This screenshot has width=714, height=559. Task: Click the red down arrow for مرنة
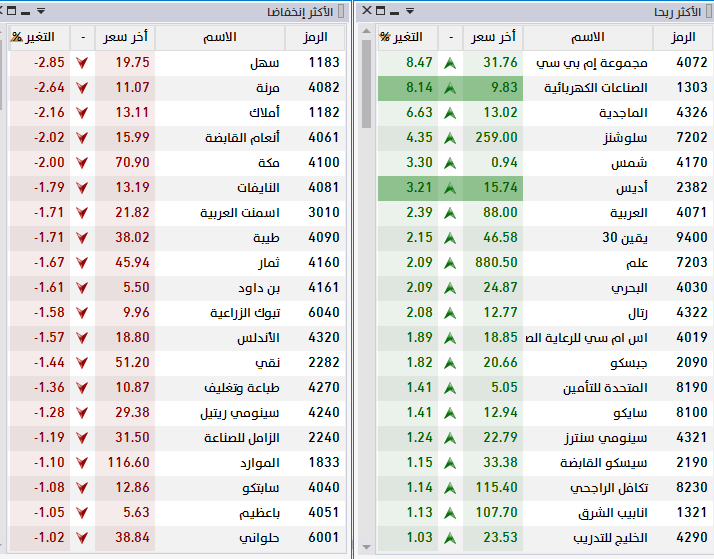(x=82, y=88)
